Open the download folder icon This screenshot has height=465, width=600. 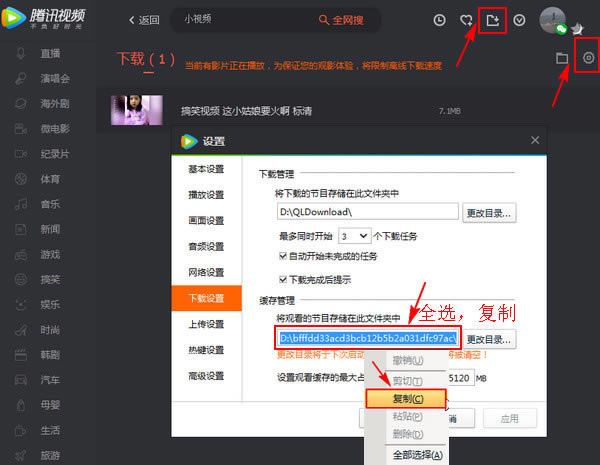coord(562,58)
